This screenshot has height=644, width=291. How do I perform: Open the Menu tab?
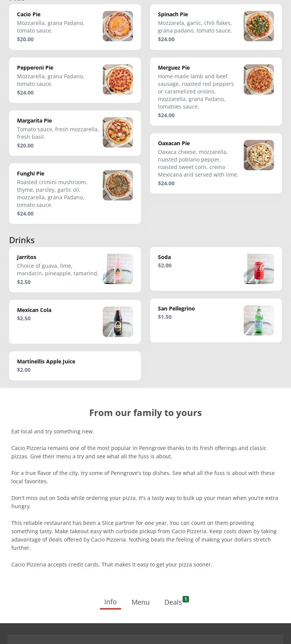141,602
